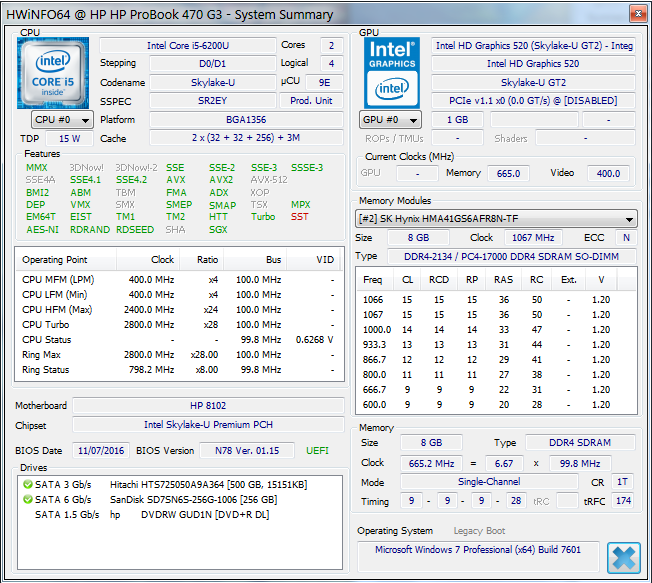Click the Microsoft Windows 7 Professional OS field
The height and width of the screenshot is (583, 652).
[x=478, y=556]
